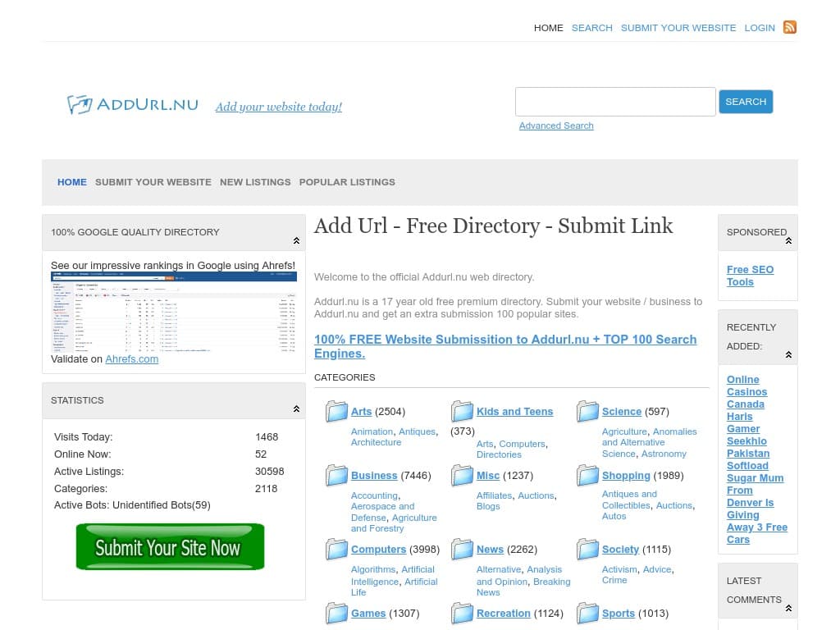Image resolution: width=840 pixels, height=630 pixels.
Task: Collapse the Sponsored panel
Action: tap(788, 241)
